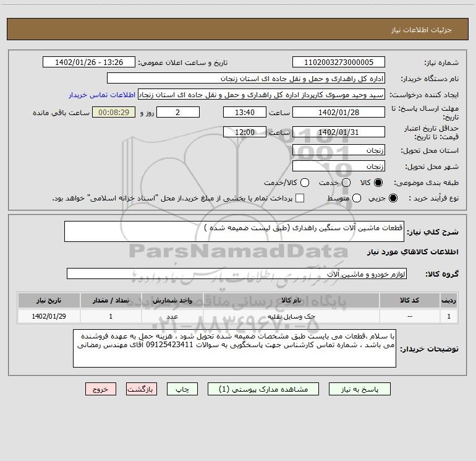This screenshot has width=476, height=461.
Task: Click the نام کالا column header
Action: coord(291,300)
